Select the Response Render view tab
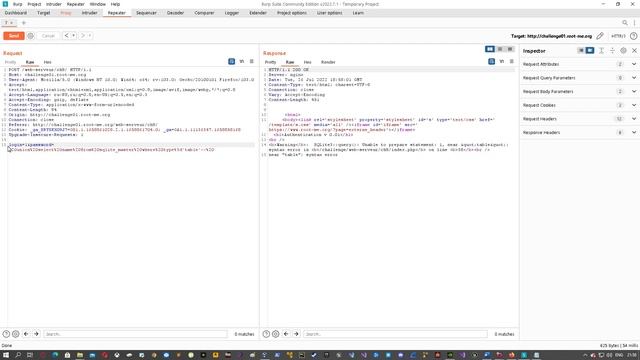 pos(328,62)
